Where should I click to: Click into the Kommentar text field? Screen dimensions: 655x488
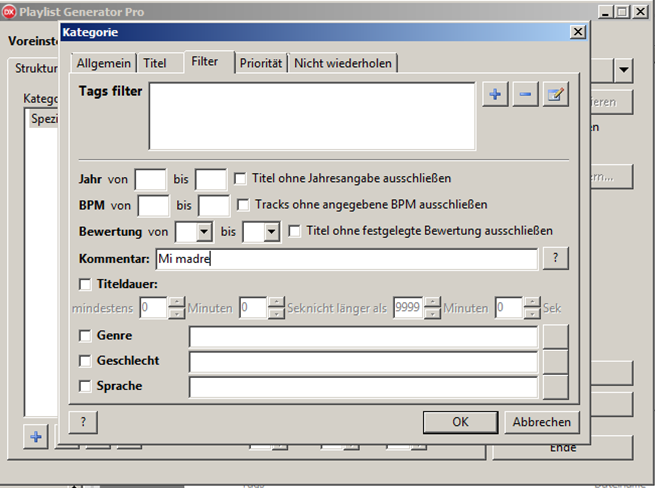[345, 258]
